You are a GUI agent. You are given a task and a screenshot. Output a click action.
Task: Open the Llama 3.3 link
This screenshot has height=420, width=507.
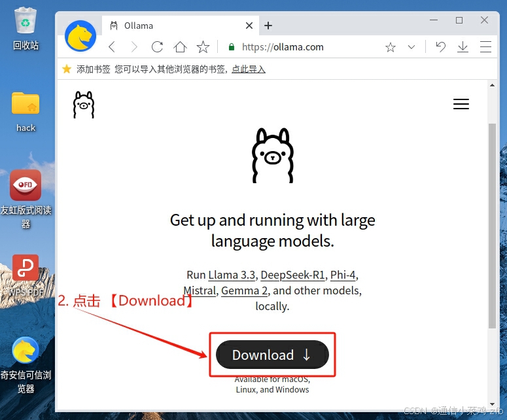232,275
